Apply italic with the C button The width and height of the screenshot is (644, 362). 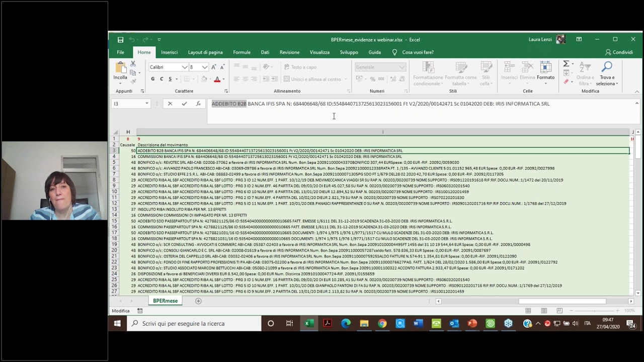tap(162, 79)
